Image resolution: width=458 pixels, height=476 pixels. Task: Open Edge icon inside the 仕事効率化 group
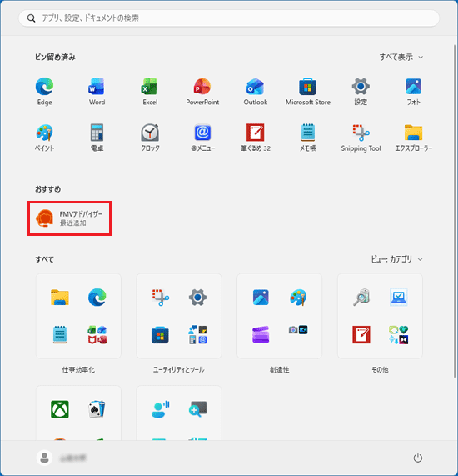point(97,298)
